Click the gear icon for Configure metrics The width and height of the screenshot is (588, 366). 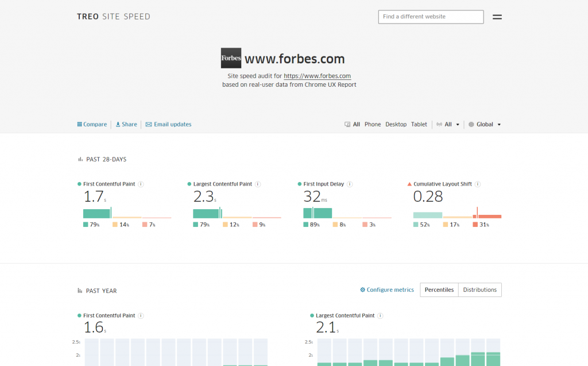click(x=362, y=290)
